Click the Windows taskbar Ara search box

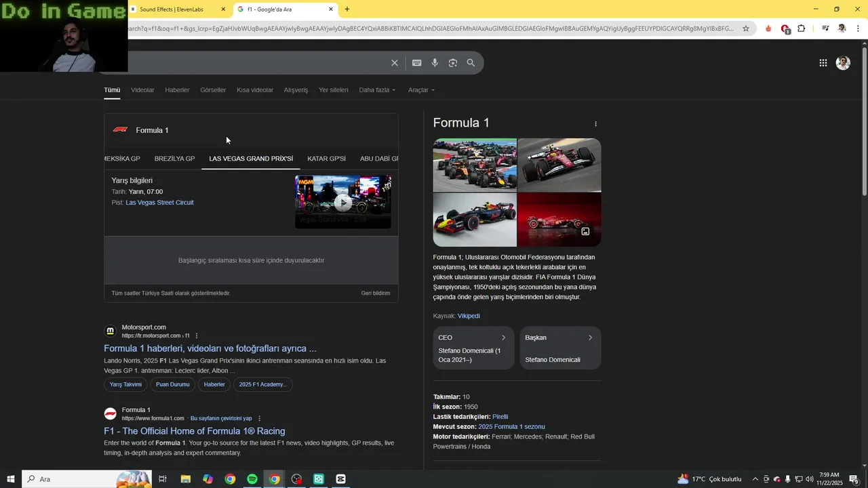[87, 479]
